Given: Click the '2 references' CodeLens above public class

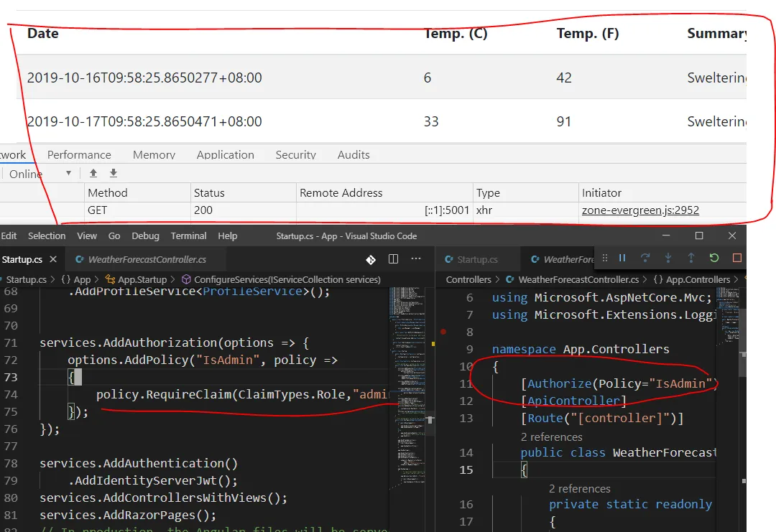Looking at the screenshot, I should coord(551,437).
